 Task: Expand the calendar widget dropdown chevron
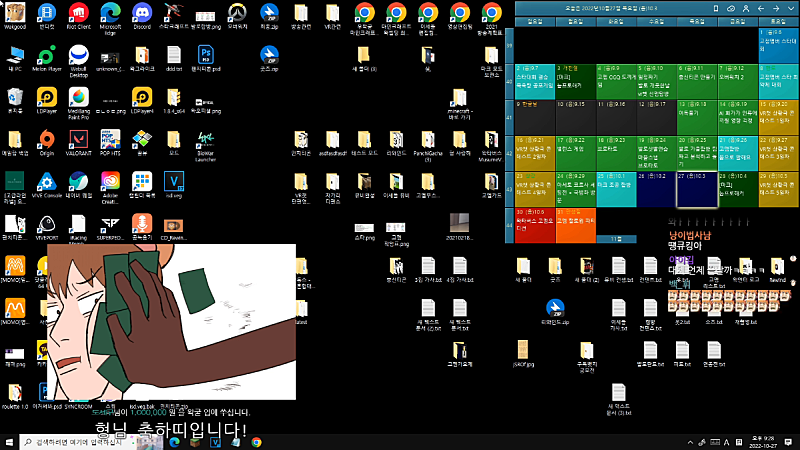[x=791, y=7]
